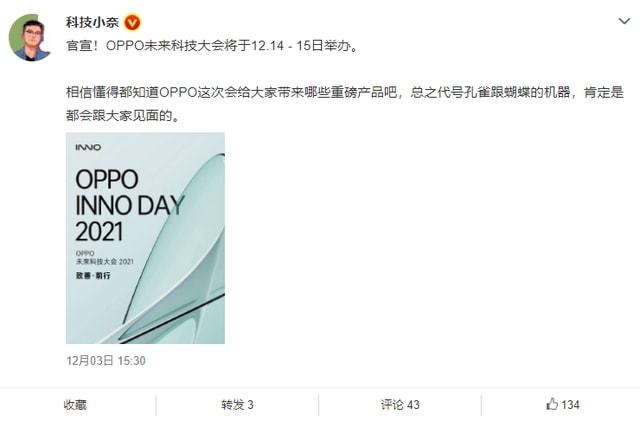Repost using the 转发 3 button
The image size is (640, 421).
tap(237, 405)
